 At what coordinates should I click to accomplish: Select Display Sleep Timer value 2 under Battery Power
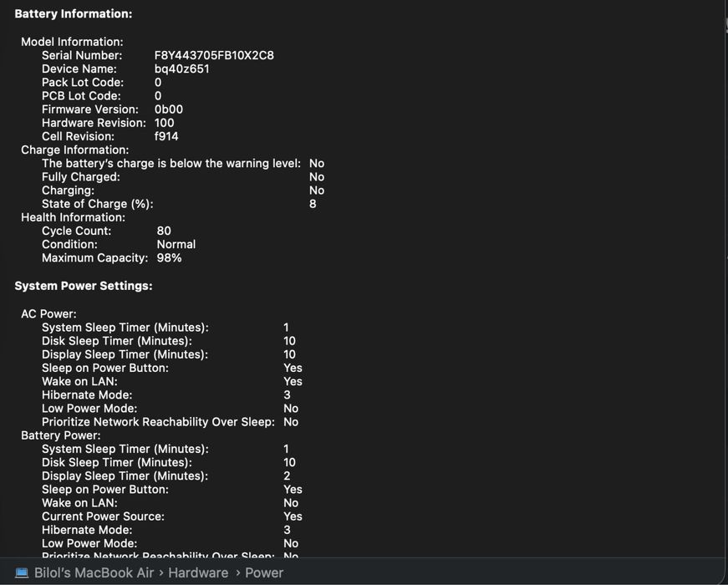click(x=287, y=476)
